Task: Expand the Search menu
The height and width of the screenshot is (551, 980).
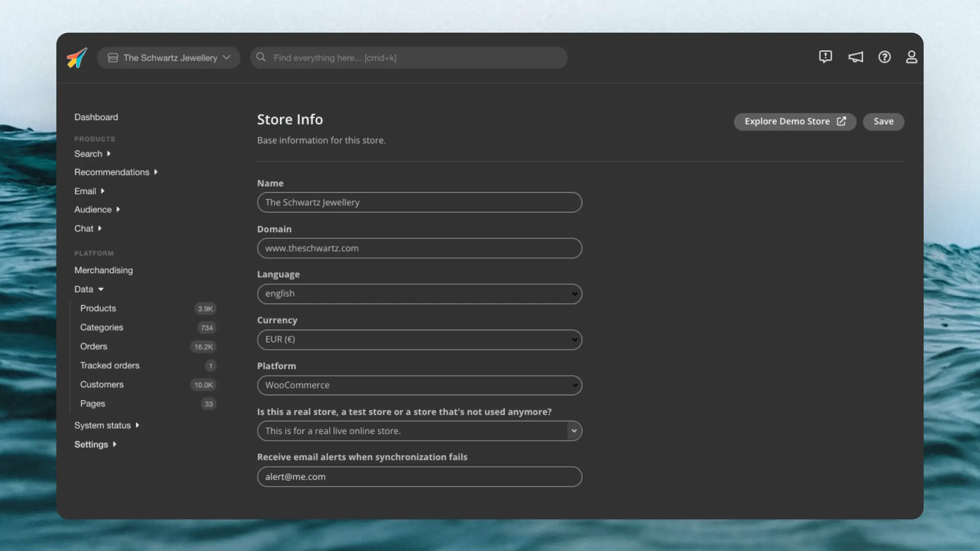Action: coord(92,154)
